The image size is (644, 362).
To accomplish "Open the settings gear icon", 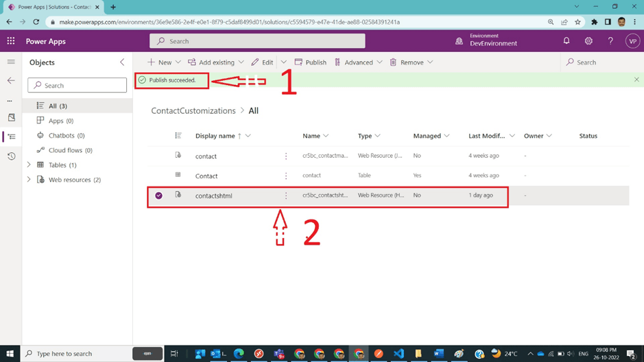I will pyautogui.click(x=588, y=41).
